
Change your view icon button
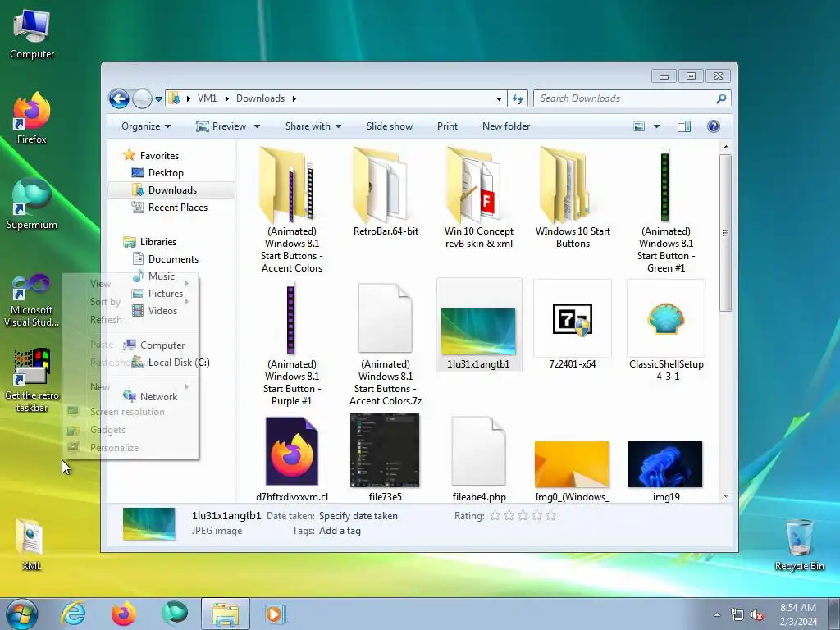tap(639, 126)
